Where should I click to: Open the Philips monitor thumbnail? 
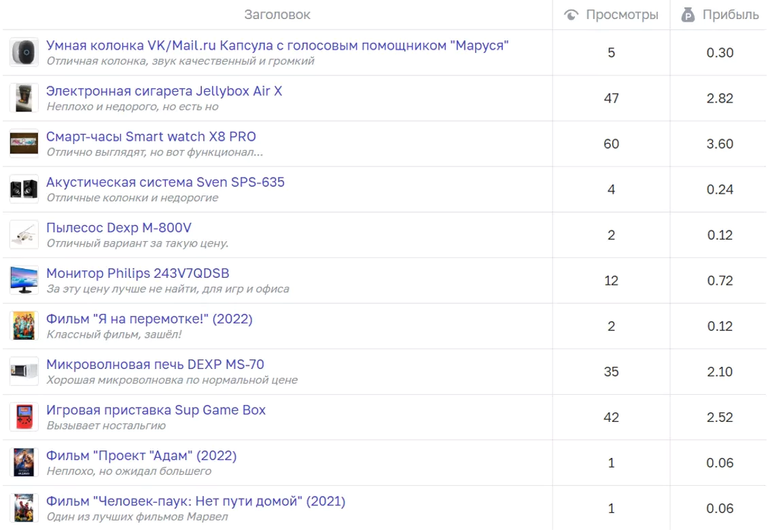[x=24, y=280]
